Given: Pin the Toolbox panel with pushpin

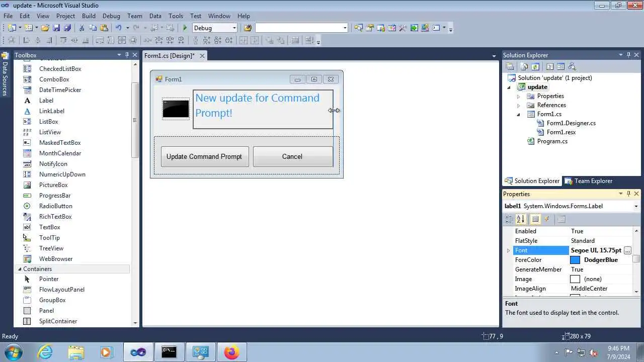Looking at the screenshot, I should click(x=127, y=55).
